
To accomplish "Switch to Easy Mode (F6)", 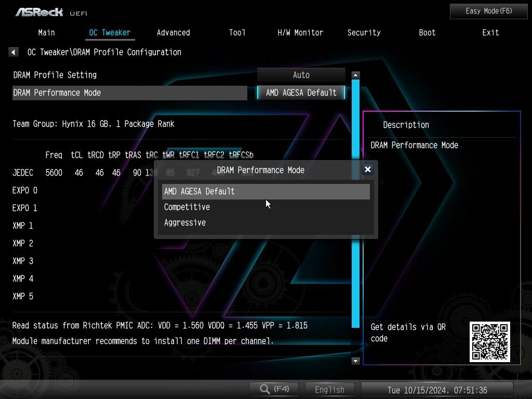I will coord(488,11).
